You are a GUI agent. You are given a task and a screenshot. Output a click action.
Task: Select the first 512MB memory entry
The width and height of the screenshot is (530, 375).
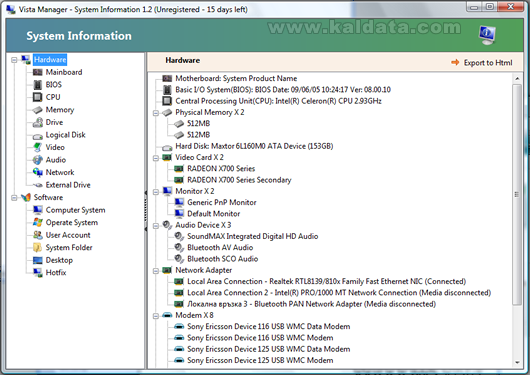pyautogui.click(x=198, y=123)
